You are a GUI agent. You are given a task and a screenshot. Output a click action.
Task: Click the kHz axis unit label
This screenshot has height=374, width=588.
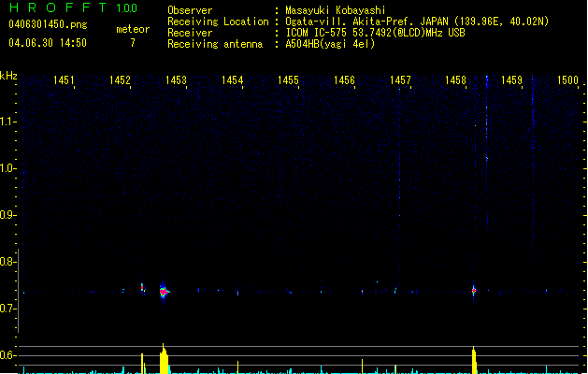[x=8, y=76]
